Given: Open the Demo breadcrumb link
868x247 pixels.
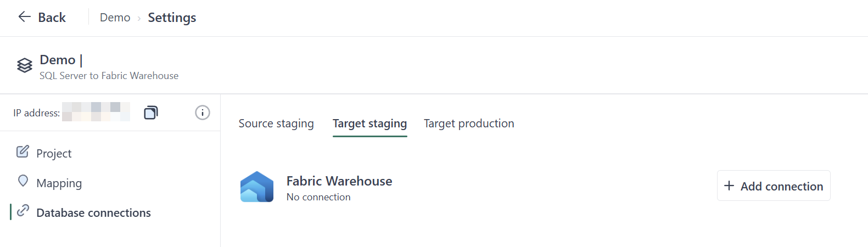Looking at the screenshot, I should coord(115,18).
